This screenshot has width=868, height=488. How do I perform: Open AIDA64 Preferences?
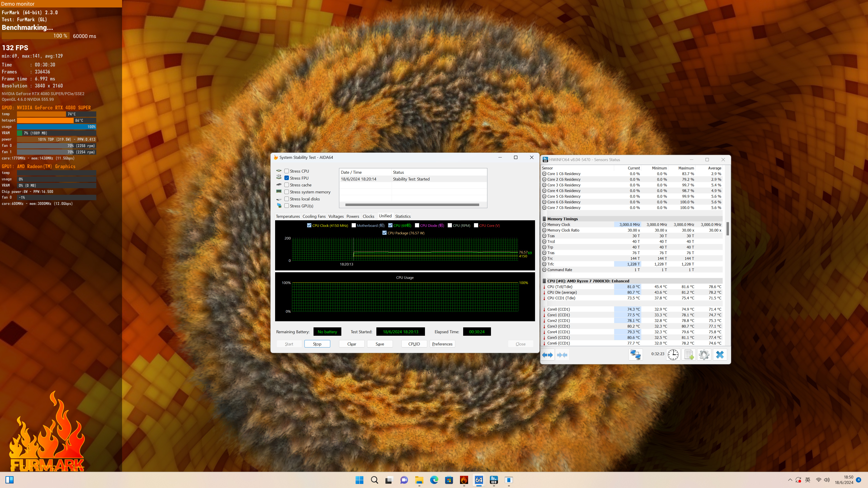[442, 344]
